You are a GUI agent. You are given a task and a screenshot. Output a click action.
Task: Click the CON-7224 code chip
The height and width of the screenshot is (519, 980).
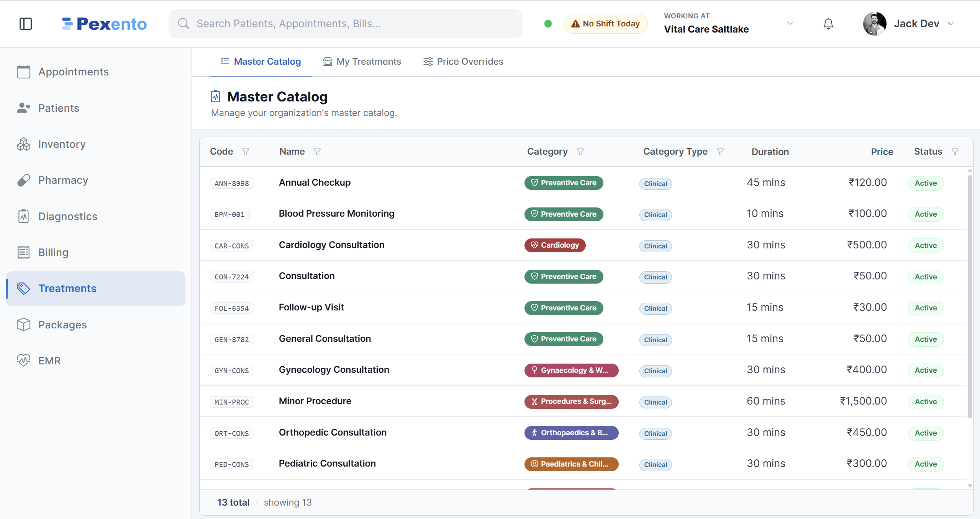click(232, 277)
